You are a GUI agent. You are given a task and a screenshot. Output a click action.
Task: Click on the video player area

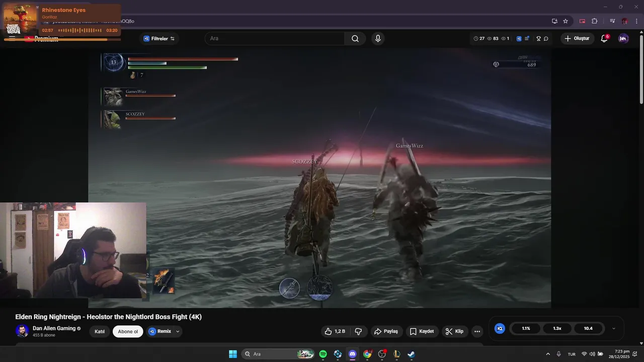(319, 177)
